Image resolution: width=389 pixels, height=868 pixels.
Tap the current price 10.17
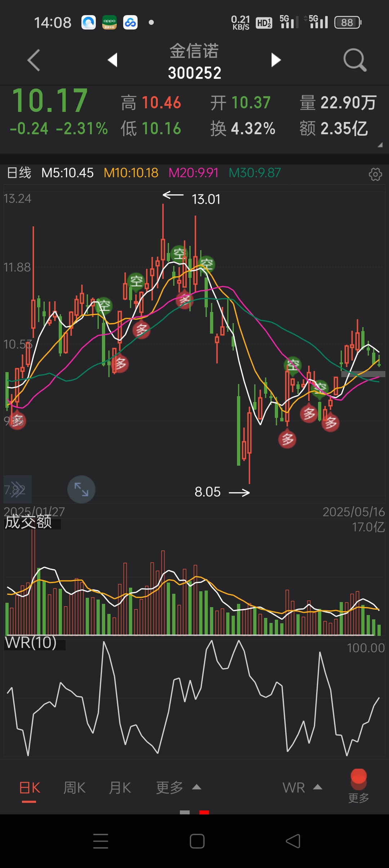50,100
